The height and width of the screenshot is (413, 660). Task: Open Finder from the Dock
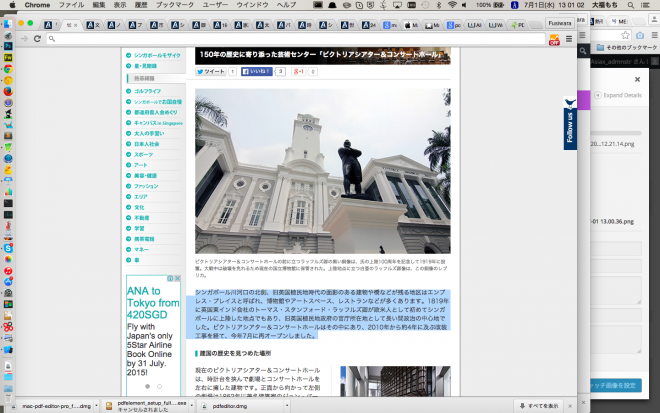pyautogui.click(x=8, y=24)
